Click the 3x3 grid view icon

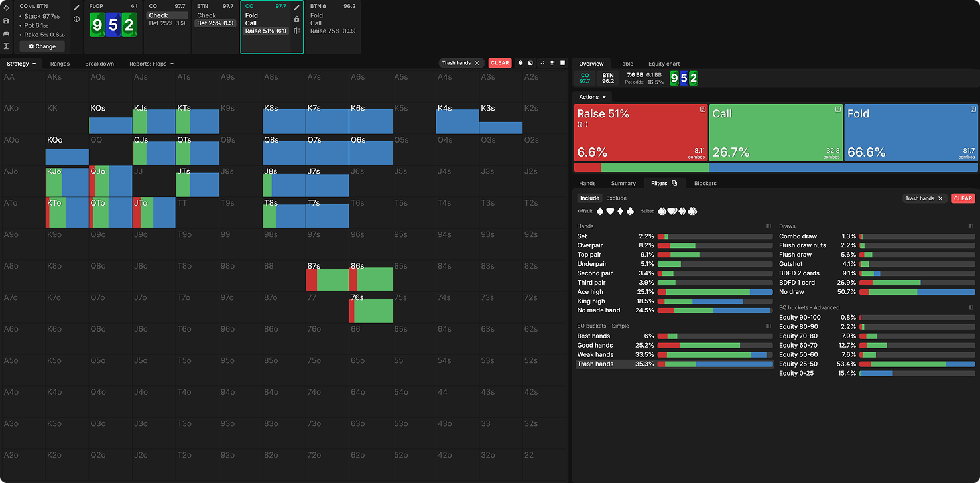[552, 63]
